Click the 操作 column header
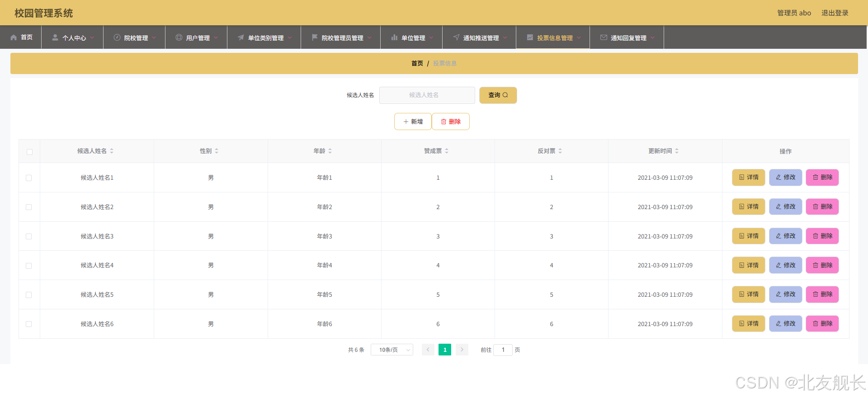The width and height of the screenshot is (868, 397). pos(786,151)
